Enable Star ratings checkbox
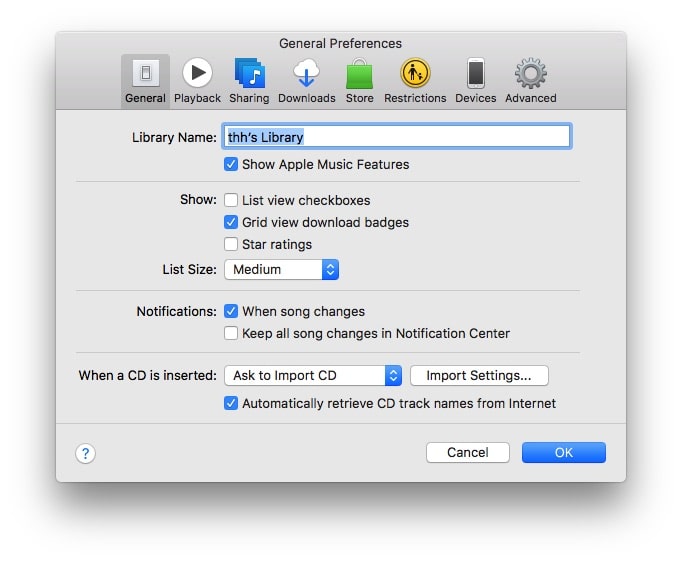Image resolution: width=682 pixels, height=562 pixels. tap(231, 244)
